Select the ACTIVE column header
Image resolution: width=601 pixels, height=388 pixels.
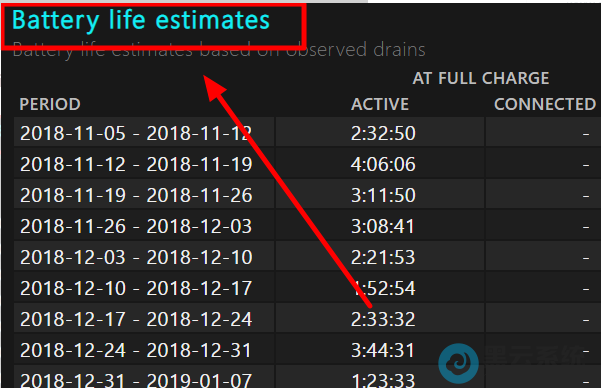[380, 104]
